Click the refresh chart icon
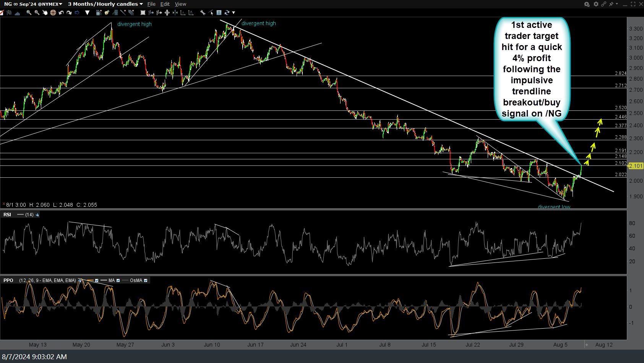The height and width of the screenshot is (363, 644). click(x=227, y=13)
